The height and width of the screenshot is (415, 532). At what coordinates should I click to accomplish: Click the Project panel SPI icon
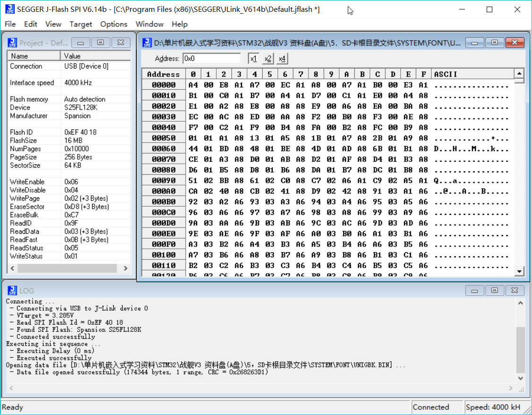click(x=12, y=42)
